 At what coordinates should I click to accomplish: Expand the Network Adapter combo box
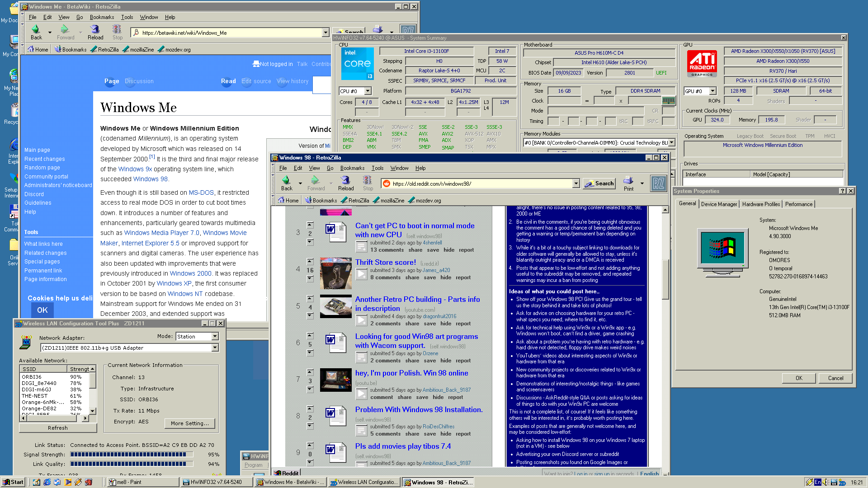pos(215,347)
